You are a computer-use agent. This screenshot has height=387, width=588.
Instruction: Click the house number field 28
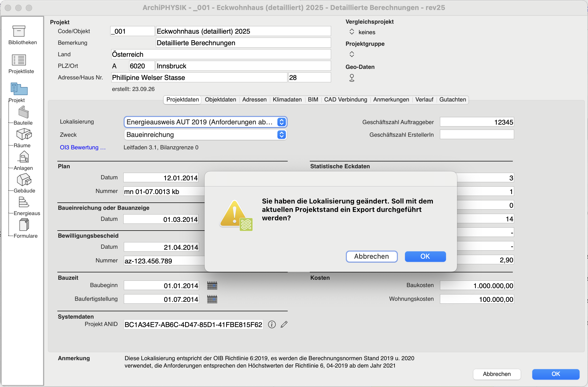click(x=310, y=78)
